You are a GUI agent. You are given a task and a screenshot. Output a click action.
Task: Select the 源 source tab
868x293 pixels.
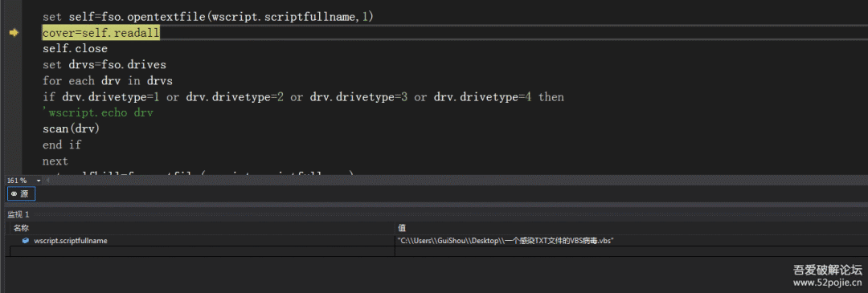(21, 194)
